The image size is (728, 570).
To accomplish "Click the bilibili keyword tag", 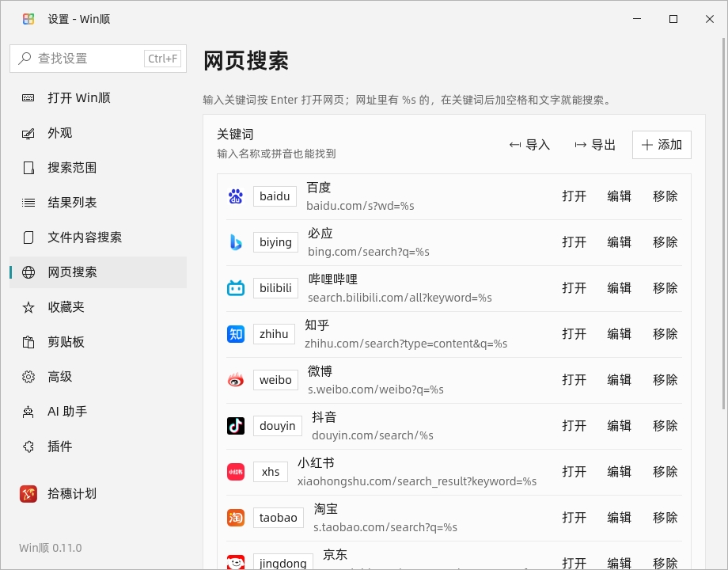I will [x=276, y=288].
